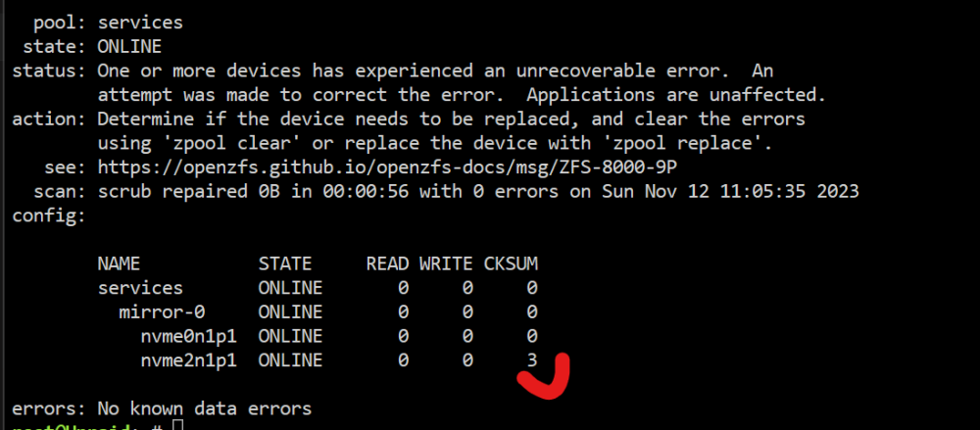
Task: Click the READ column header
Action: 387,263
